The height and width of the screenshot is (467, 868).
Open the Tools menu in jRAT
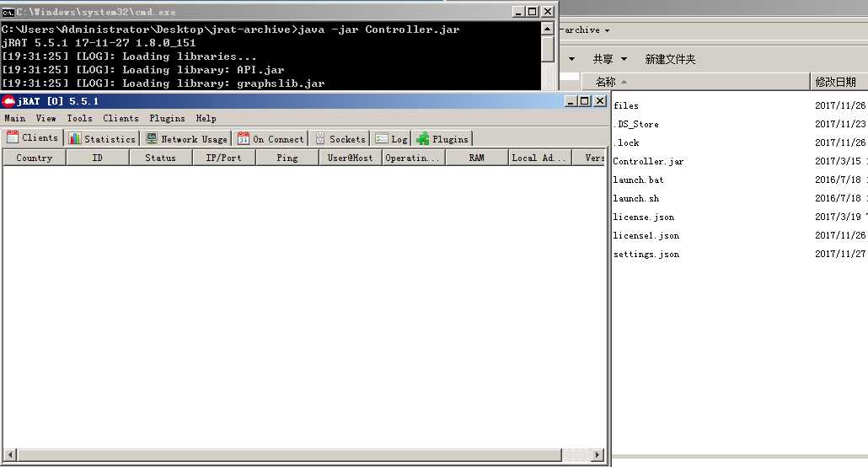coord(80,118)
